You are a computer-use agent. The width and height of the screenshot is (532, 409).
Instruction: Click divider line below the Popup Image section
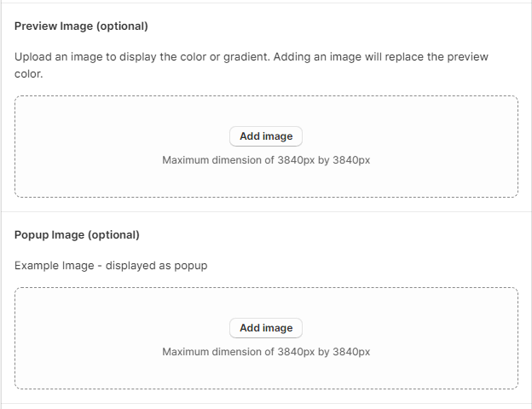266,403
